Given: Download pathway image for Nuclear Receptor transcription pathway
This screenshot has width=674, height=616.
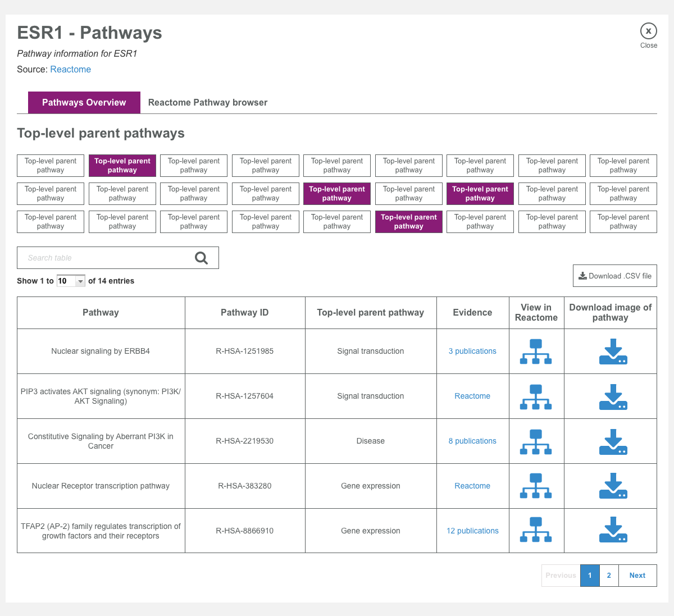Looking at the screenshot, I should pos(612,486).
